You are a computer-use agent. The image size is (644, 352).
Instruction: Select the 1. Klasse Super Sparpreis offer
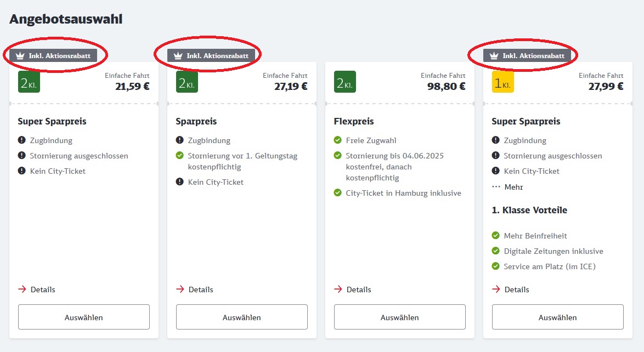(x=558, y=317)
